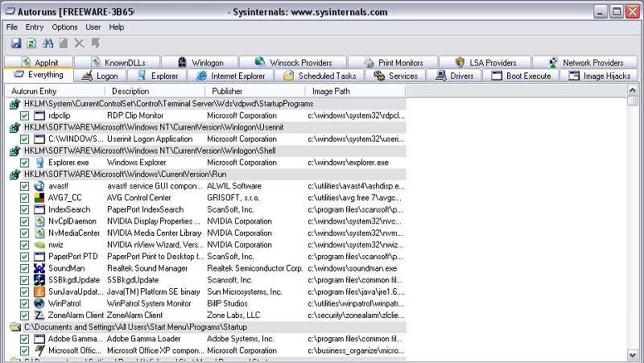Select the Winlogon\Userinit registry key row
The height and width of the screenshot is (363, 644).
click(208, 127)
